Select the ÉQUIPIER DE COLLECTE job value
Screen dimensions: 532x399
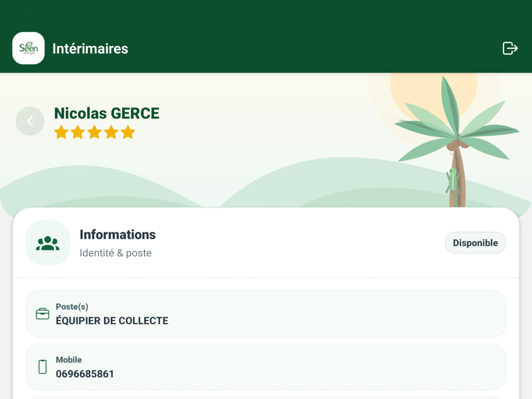coord(112,321)
